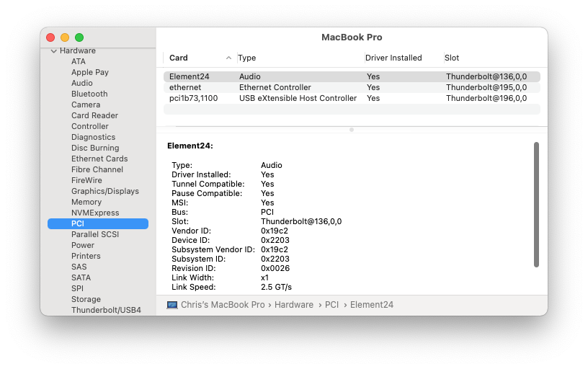Click the Element24: detail heading
The width and height of the screenshot is (588, 369).
[190, 146]
